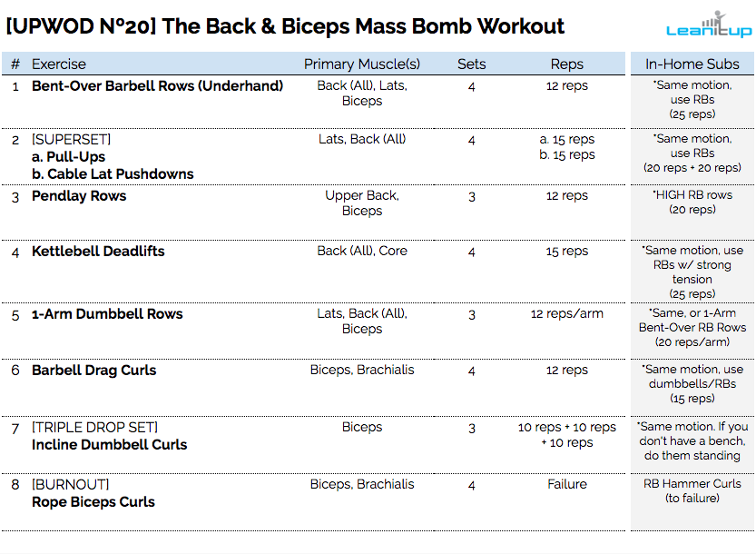Select the [TRIPLE DROP SET] label

tap(94, 428)
